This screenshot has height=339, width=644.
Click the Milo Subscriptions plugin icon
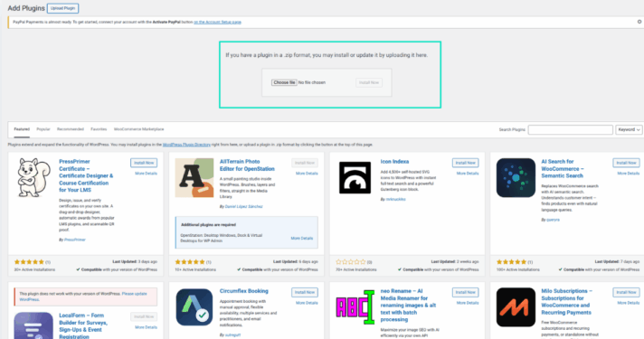coord(516,307)
